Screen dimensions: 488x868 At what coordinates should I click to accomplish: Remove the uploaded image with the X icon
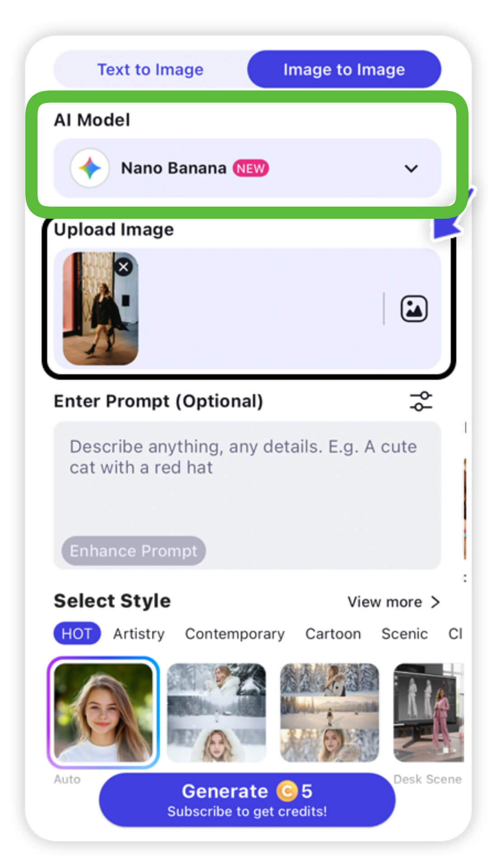pos(124,267)
